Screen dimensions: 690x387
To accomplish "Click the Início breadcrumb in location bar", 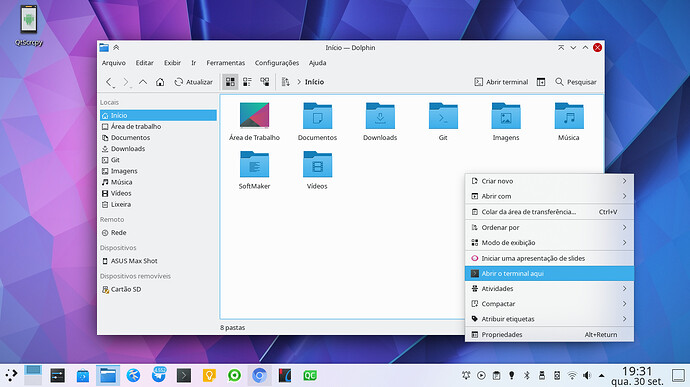I will click(314, 82).
